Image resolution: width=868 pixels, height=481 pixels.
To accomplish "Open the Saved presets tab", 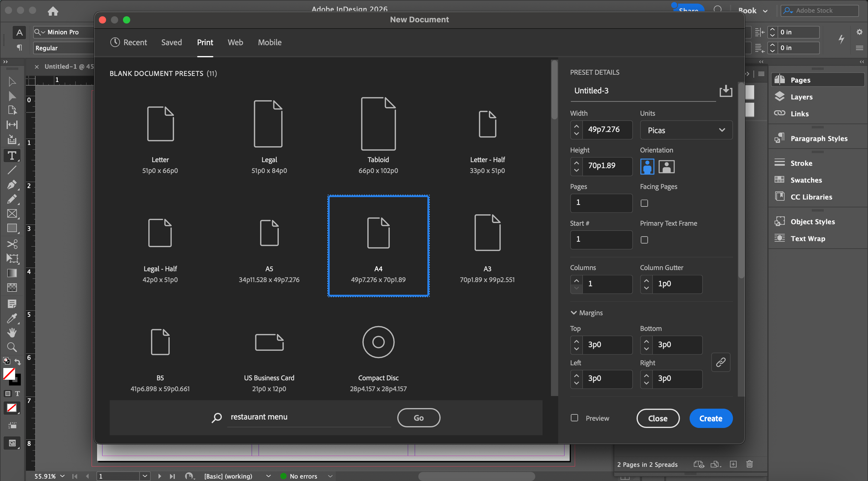I will (171, 42).
